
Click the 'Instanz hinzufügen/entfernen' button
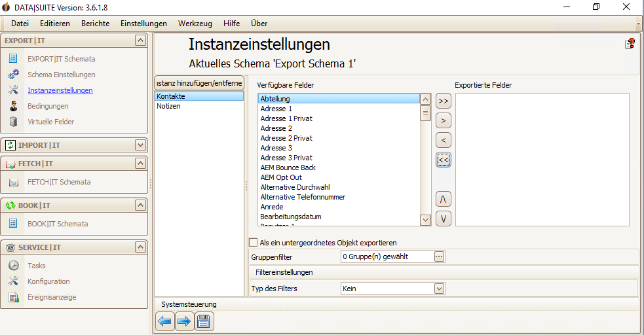point(199,83)
